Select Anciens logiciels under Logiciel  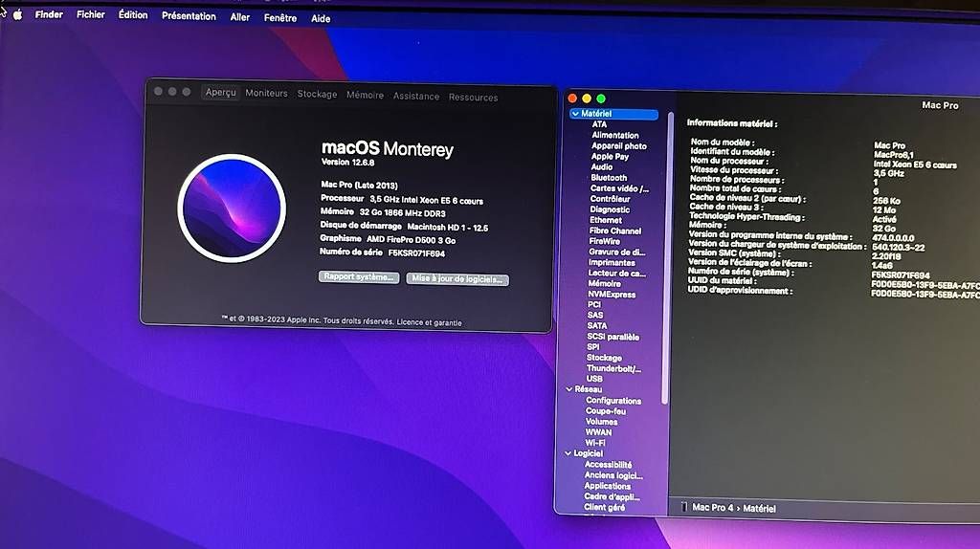point(613,475)
